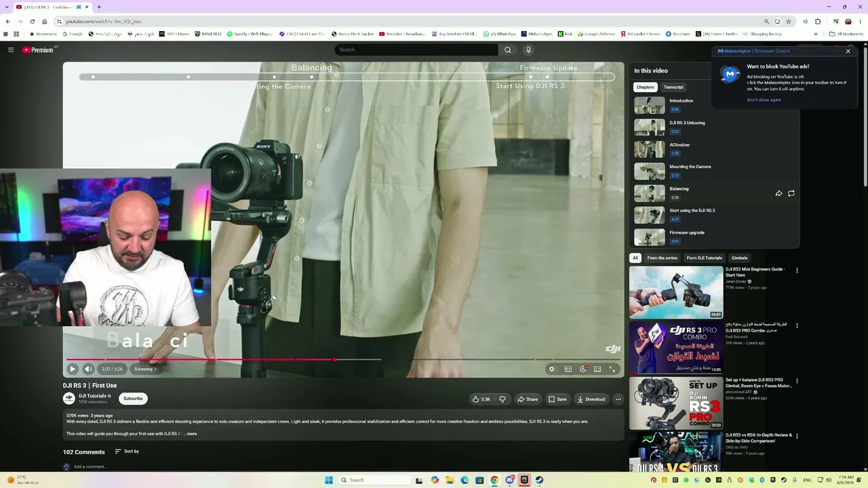Switch to the Transcript tab
This screenshot has height=488, width=868.
673,87
